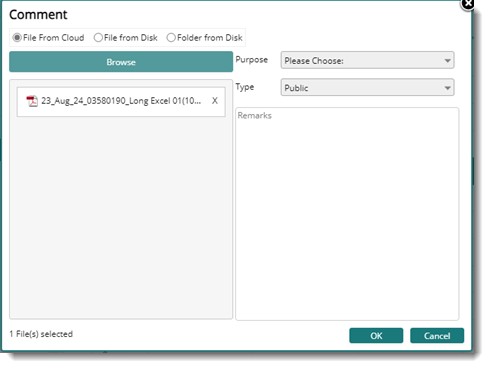This screenshot has height=368, width=489.
Task: Click the Purpose label
Action: click(x=252, y=60)
